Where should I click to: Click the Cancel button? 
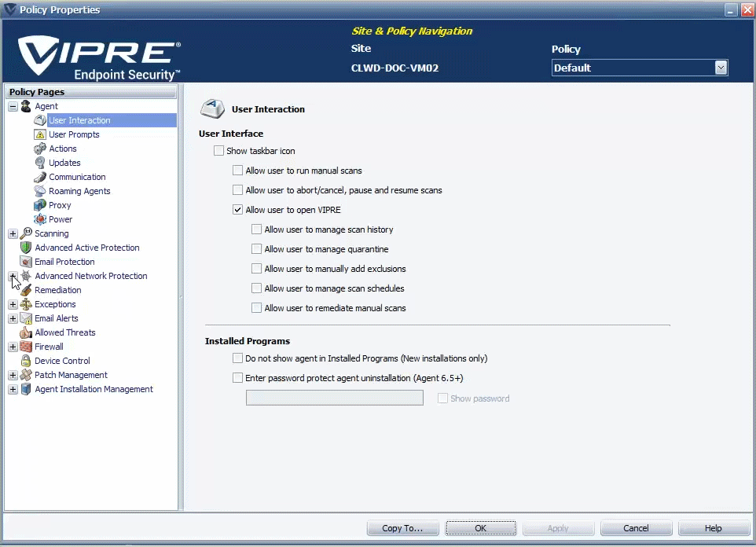[636, 528]
